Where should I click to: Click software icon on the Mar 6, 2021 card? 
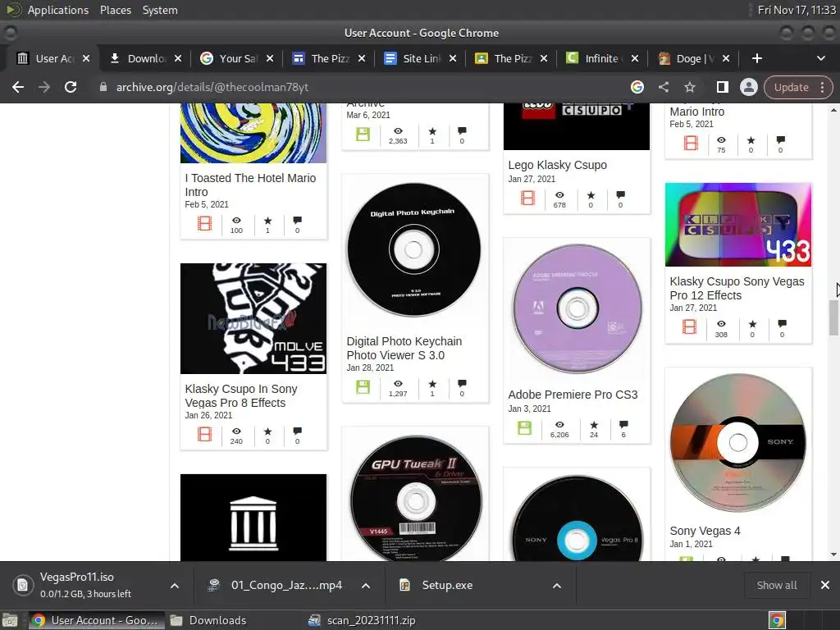363,134
